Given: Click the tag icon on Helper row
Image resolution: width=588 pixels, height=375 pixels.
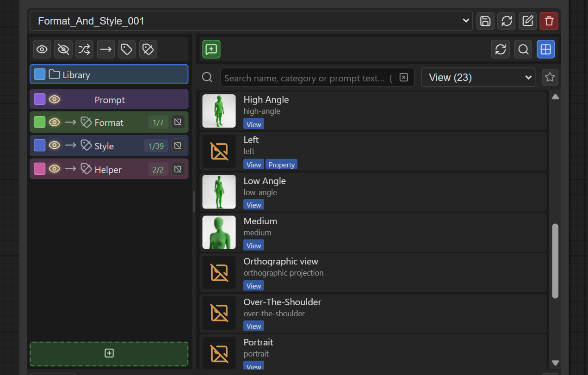Looking at the screenshot, I should (86, 169).
